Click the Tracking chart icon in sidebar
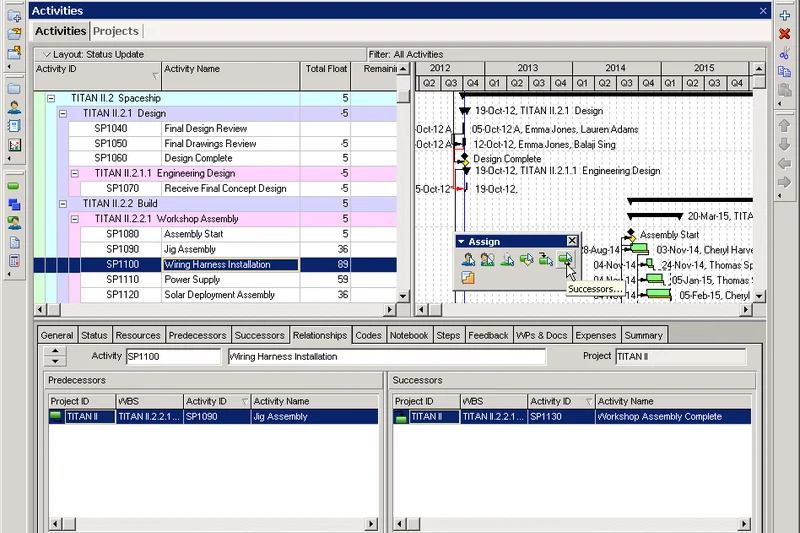This screenshot has width=800, height=533. pos(14,145)
